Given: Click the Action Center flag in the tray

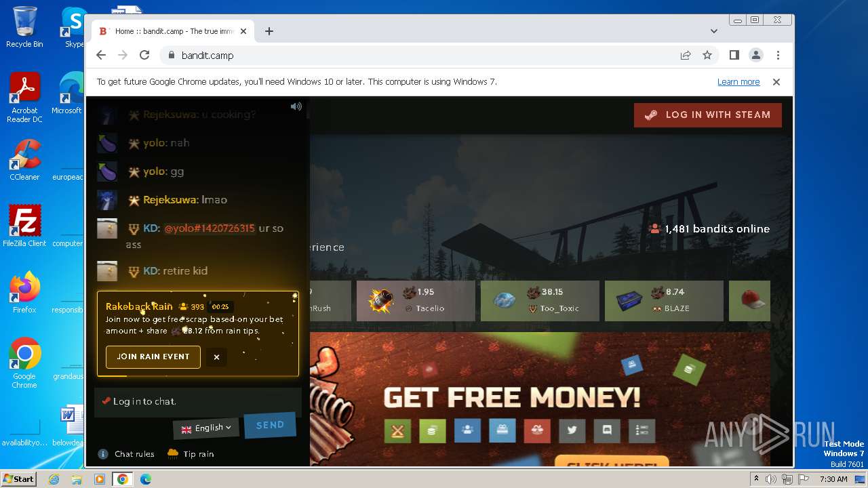Looking at the screenshot, I should 804,479.
